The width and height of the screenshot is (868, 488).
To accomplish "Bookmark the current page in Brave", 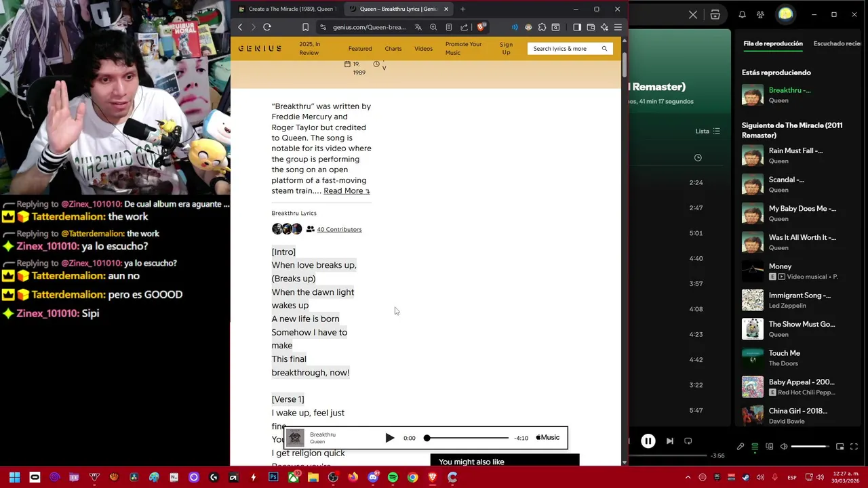I will (x=305, y=27).
